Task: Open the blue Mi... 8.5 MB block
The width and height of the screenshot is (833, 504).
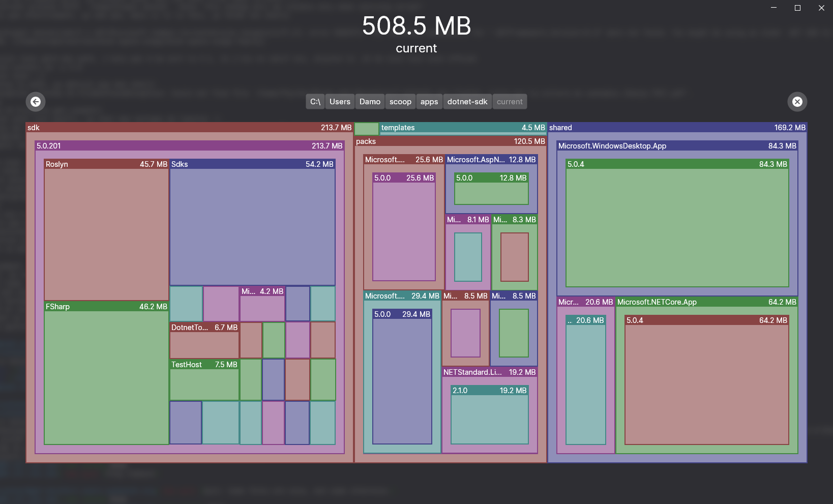Action: (514, 329)
